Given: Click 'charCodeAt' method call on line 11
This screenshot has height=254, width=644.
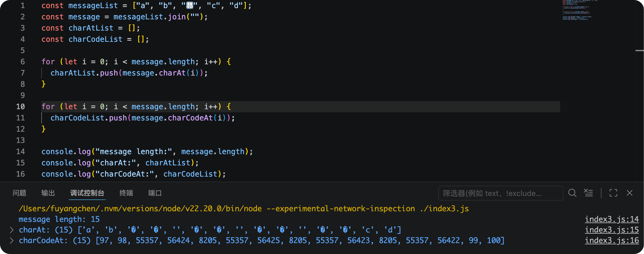Looking at the screenshot, I should (190, 118).
